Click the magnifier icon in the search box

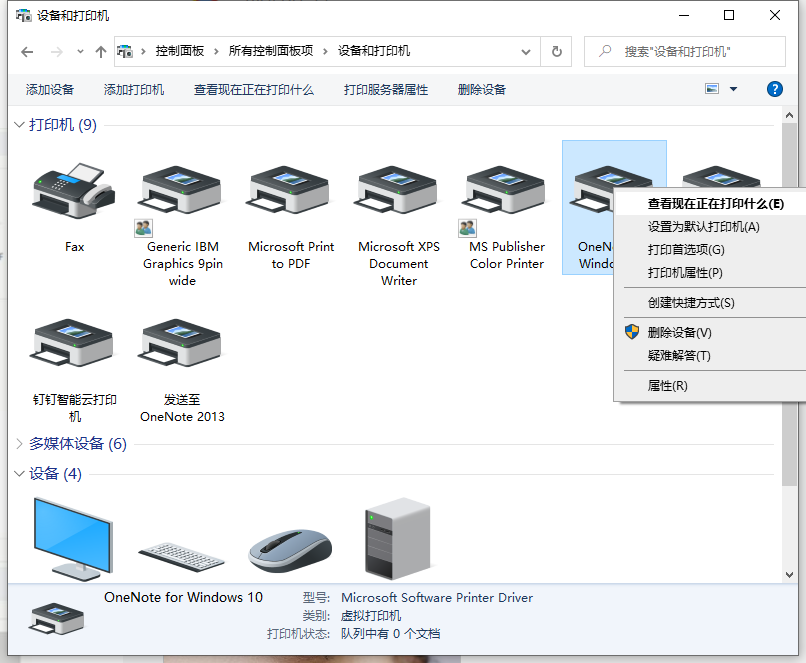tap(606, 51)
